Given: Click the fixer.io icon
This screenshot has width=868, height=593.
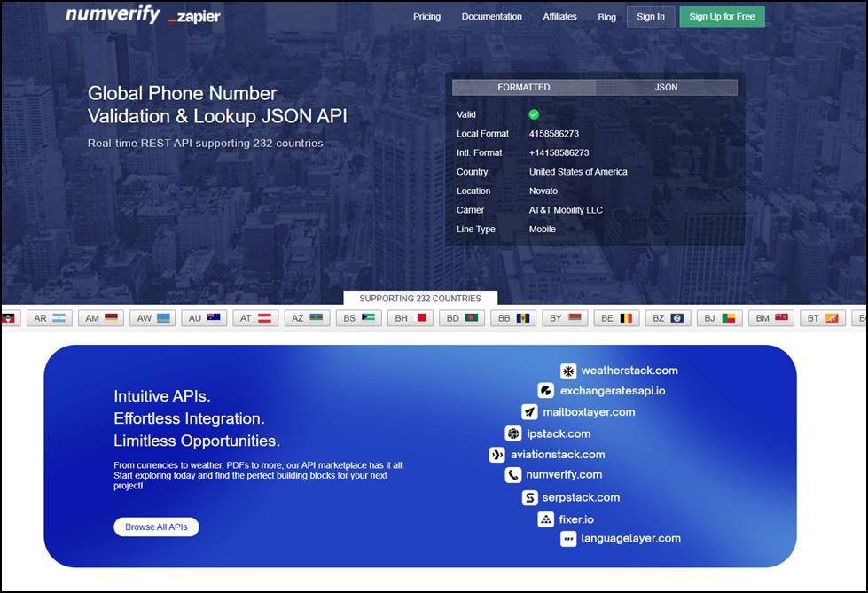Looking at the screenshot, I should [546, 519].
